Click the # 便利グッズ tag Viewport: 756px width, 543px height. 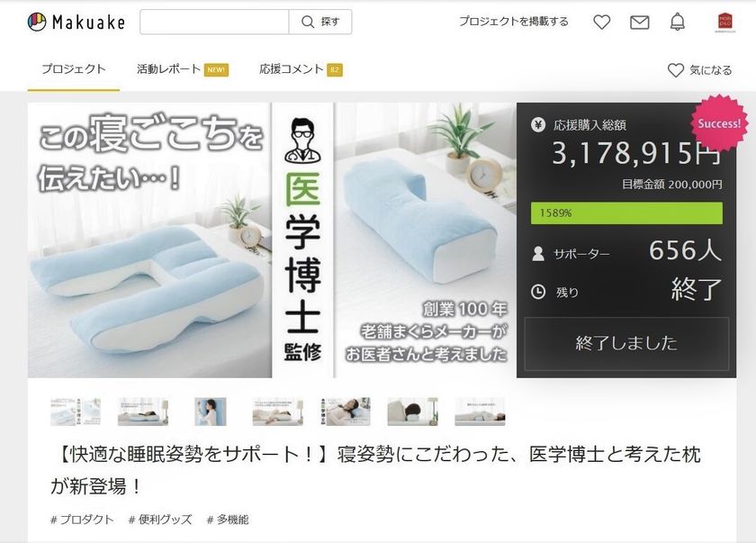pos(160,520)
